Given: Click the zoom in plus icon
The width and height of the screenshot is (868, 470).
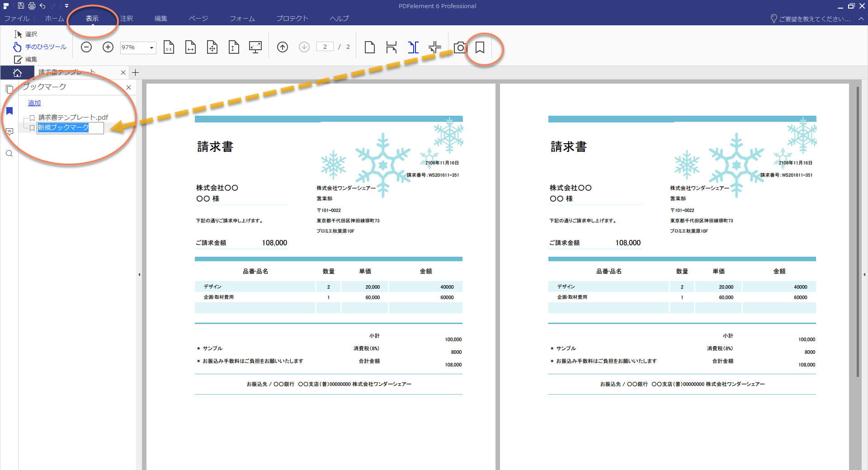Looking at the screenshot, I should 108,47.
